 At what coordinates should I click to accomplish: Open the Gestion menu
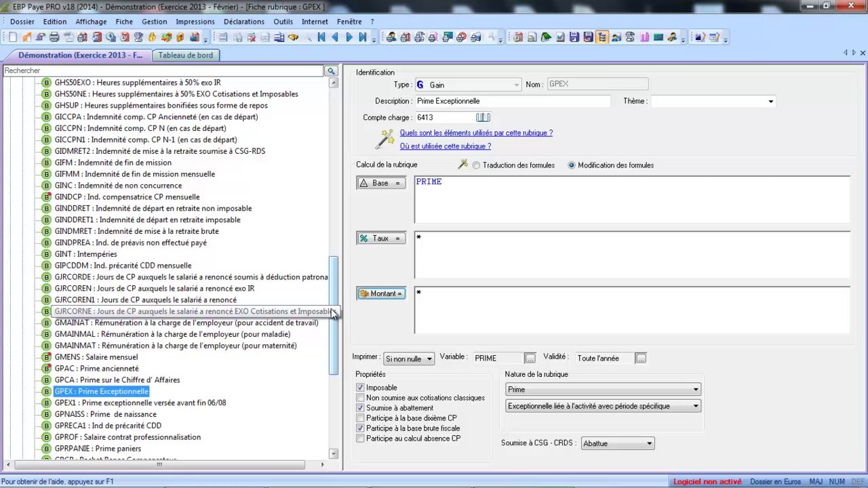(x=155, y=22)
